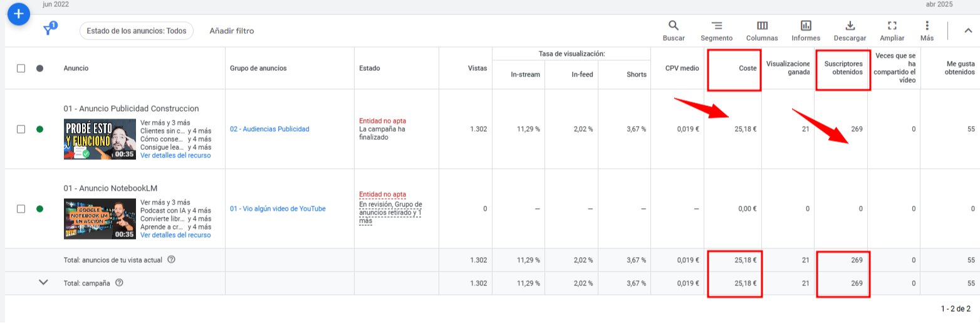Click the Buscar search icon

[x=674, y=26]
